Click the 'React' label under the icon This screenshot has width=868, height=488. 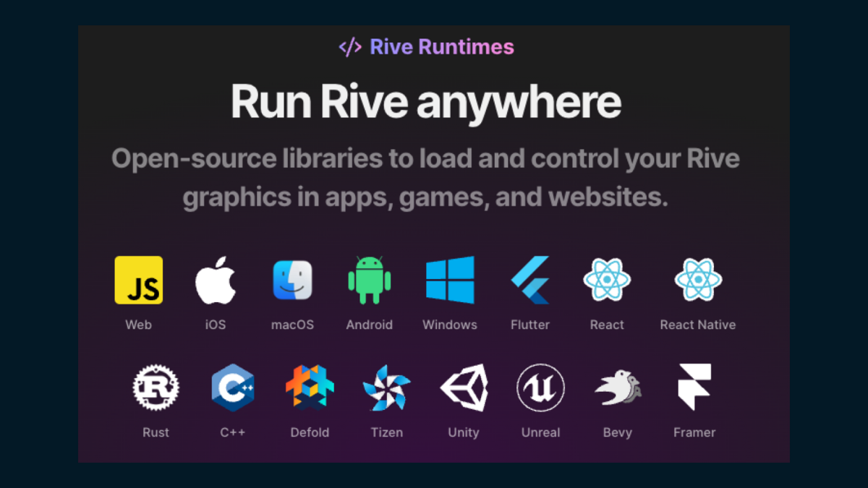607,325
